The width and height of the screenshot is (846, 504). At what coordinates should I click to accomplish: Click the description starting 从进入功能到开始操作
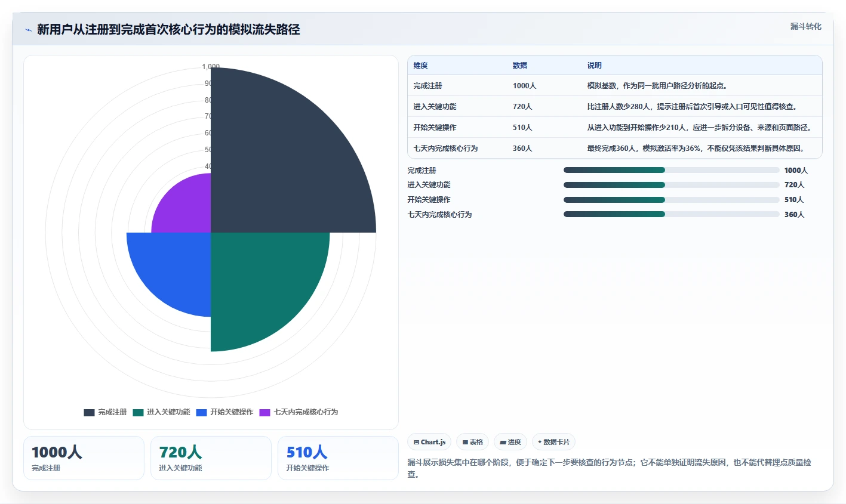point(699,128)
